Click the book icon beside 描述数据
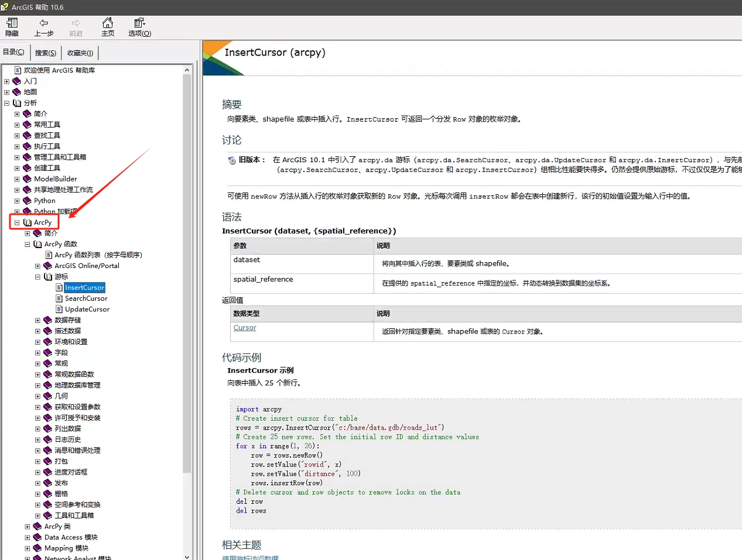 click(48, 331)
